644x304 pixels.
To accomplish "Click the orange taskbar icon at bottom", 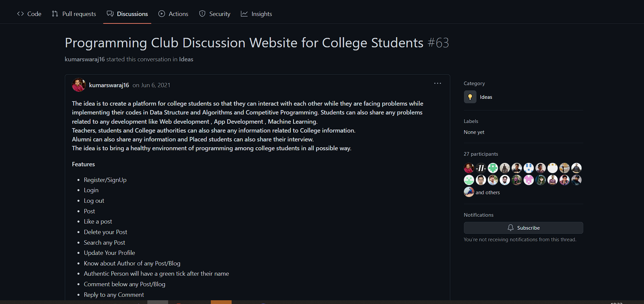I will [221, 302].
